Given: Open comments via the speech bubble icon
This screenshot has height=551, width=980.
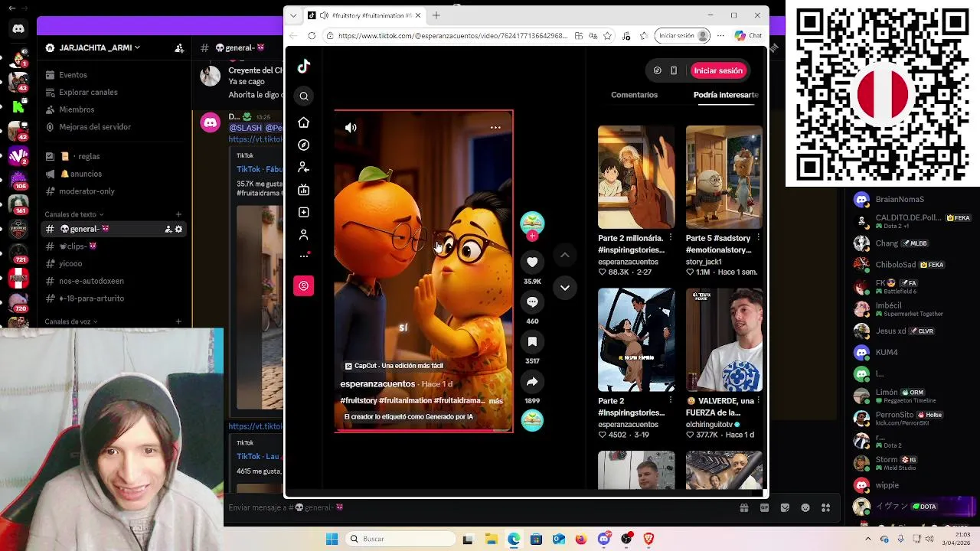Looking at the screenshot, I should click(532, 302).
